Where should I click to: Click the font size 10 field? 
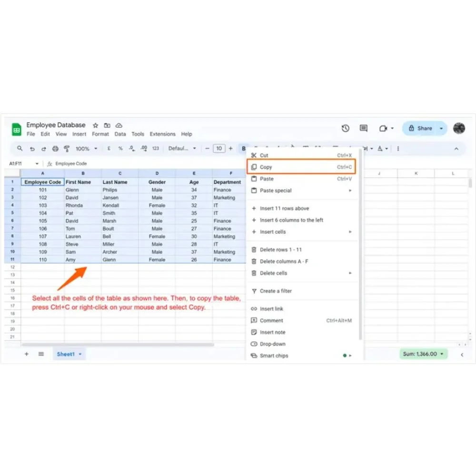point(219,149)
